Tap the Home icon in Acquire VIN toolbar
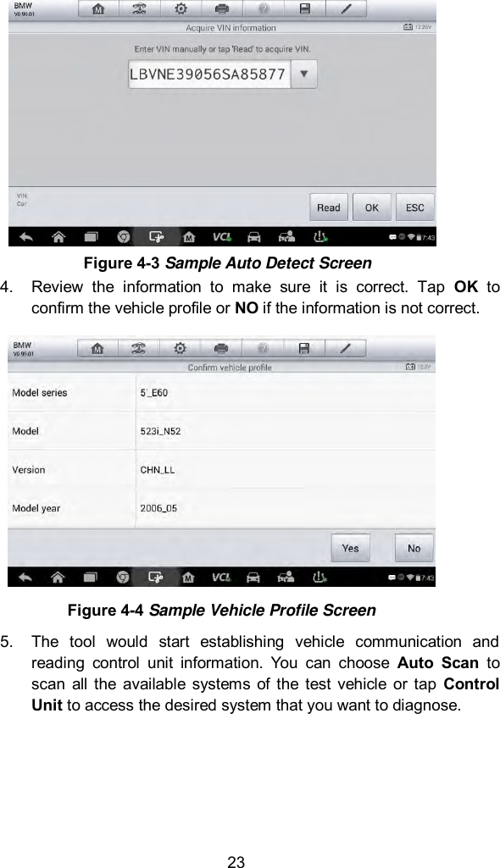 [98, 8]
